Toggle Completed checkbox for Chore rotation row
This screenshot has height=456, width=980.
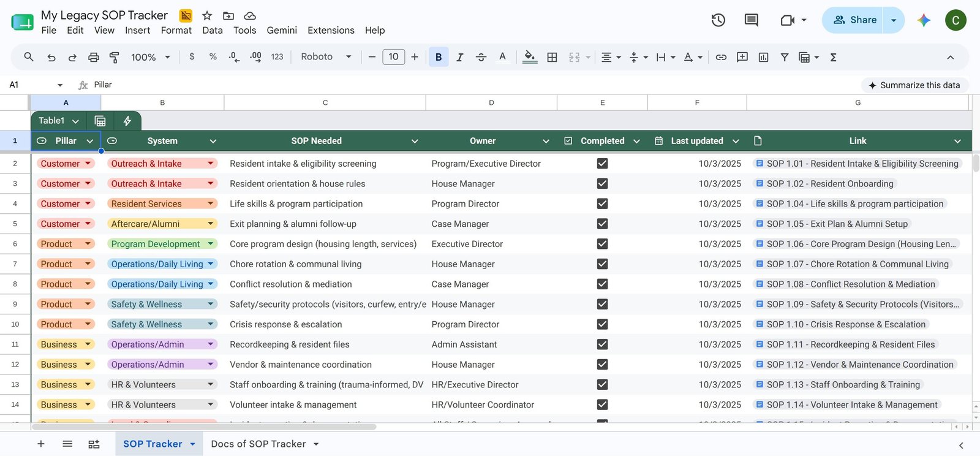[x=602, y=264]
